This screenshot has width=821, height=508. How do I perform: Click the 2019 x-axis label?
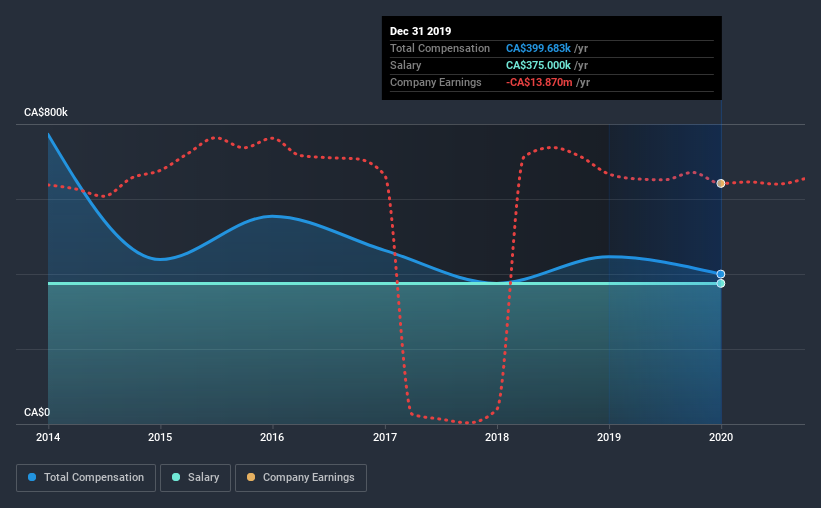click(609, 437)
